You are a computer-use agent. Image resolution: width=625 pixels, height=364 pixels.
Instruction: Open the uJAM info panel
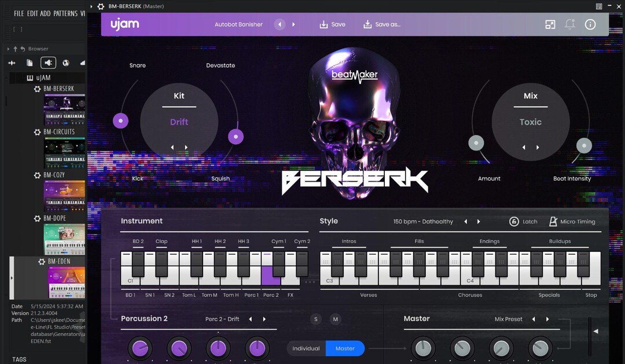[589, 24]
